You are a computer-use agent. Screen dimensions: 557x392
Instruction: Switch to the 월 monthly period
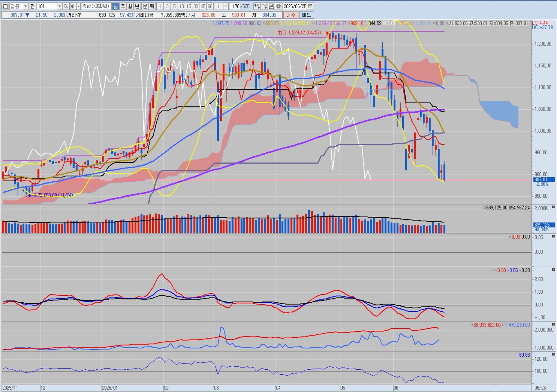(x=130, y=6)
